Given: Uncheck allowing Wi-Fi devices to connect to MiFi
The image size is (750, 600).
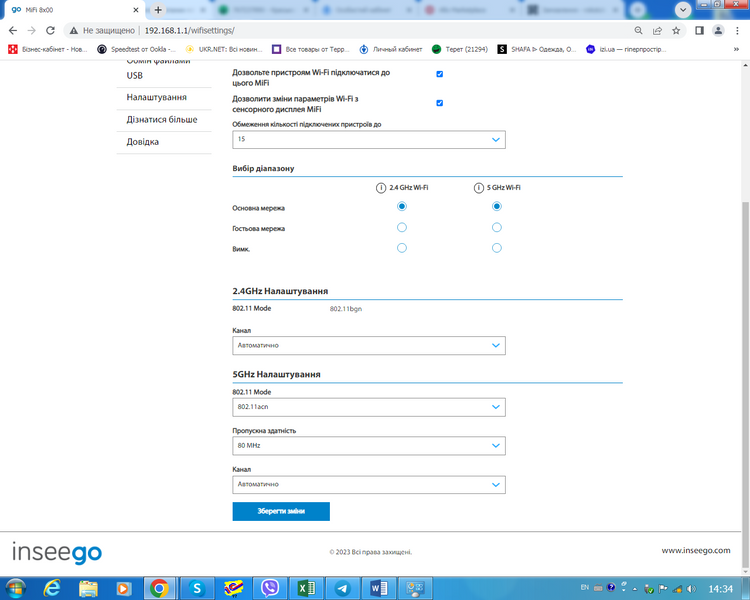Looking at the screenshot, I should click(440, 74).
